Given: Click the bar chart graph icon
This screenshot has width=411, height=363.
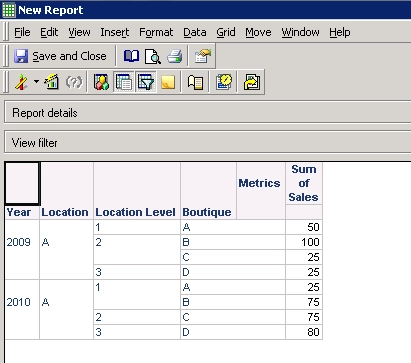Looking at the screenshot, I should pyautogui.click(x=52, y=82).
